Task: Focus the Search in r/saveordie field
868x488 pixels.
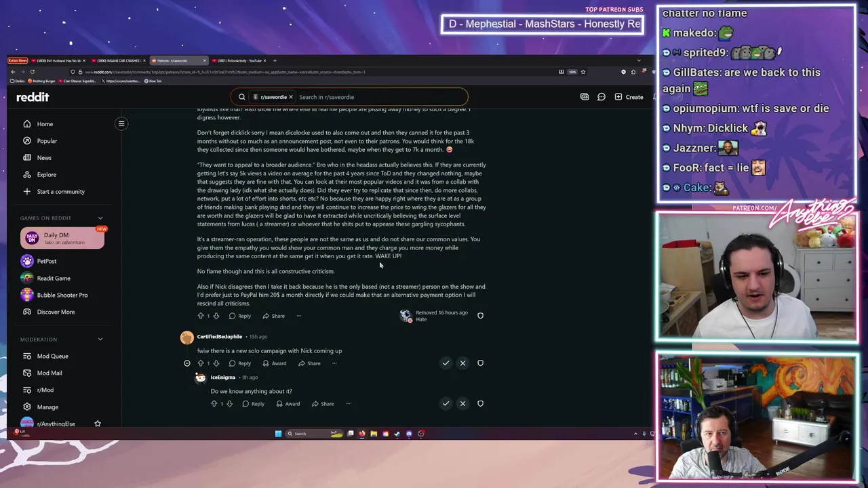Action: pyautogui.click(x=380, y=97)
